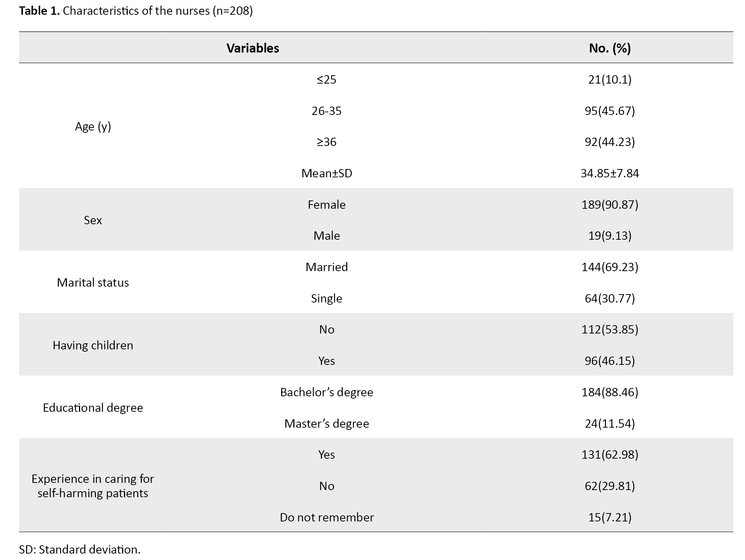The image size is (745, 560).
Task: Click the 19(9.13) male count value
Action: 609,236
